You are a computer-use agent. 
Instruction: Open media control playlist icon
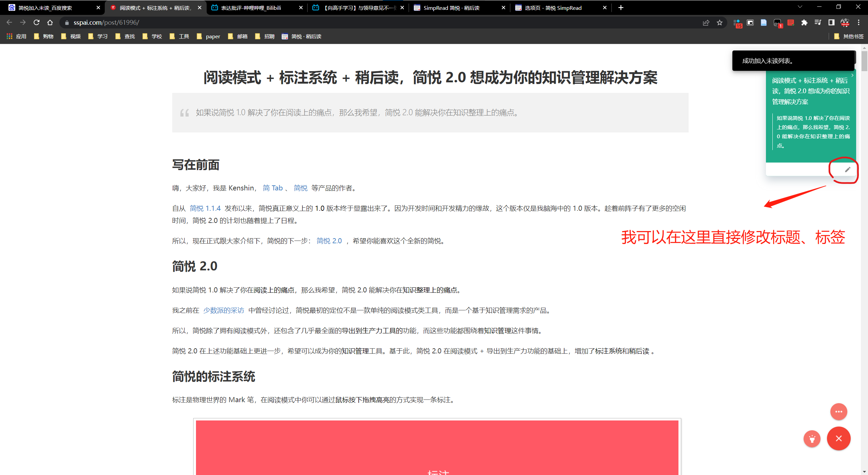click(818, 23)
